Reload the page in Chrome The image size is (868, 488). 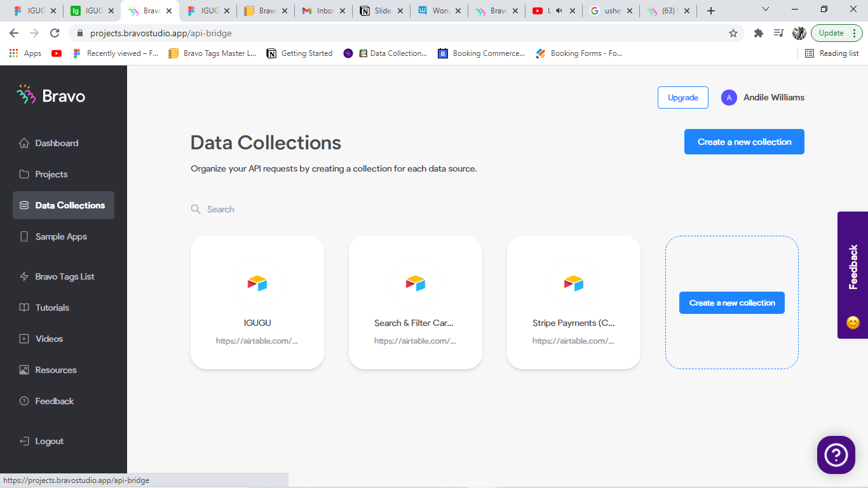(x=55, y=33)
